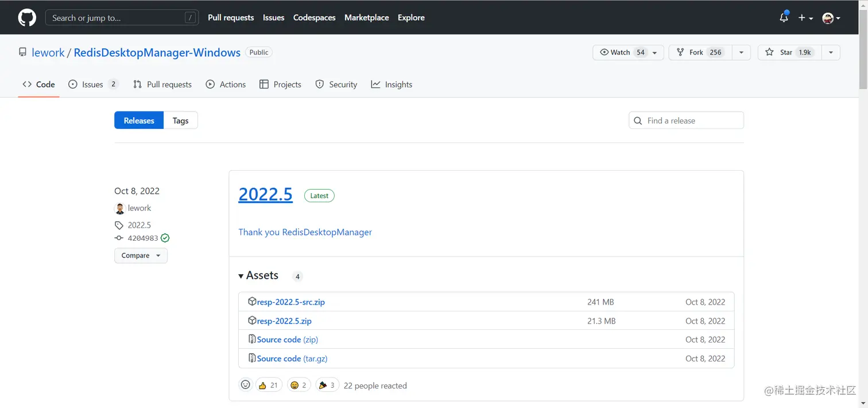Click the Thank you RedisDesktopManager text
This screenshot has width=868, height=408.
(x=305, y=232)
